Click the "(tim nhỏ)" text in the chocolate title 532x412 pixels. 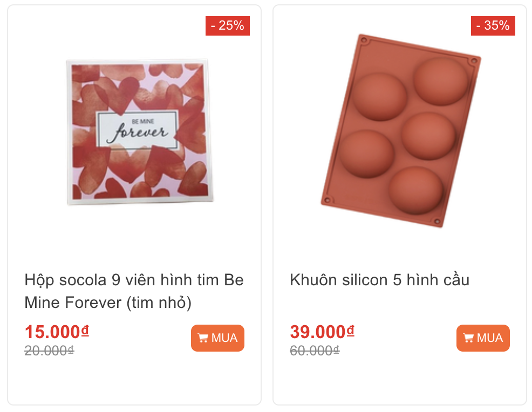point(159,303)
